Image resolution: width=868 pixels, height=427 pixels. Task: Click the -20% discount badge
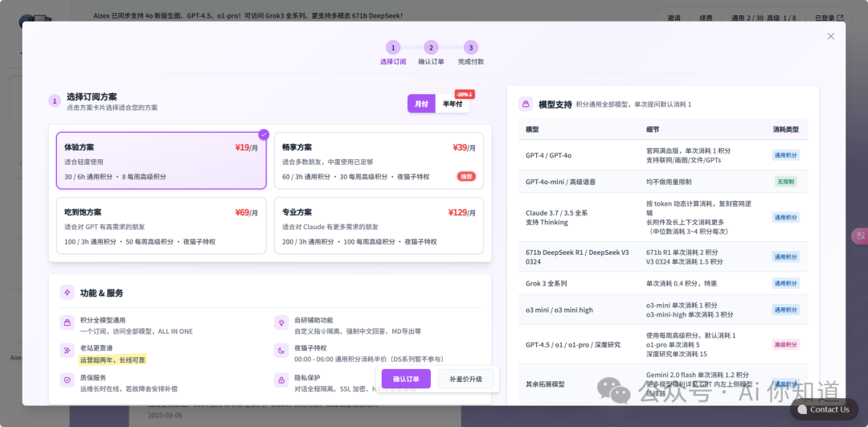pos(464,94)
